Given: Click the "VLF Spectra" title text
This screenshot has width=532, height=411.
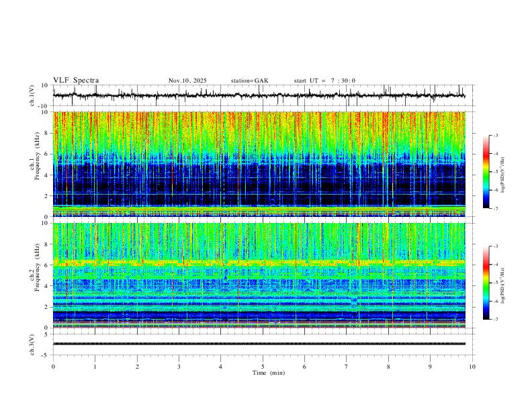Looking at the screenshot, I should 76,80.
